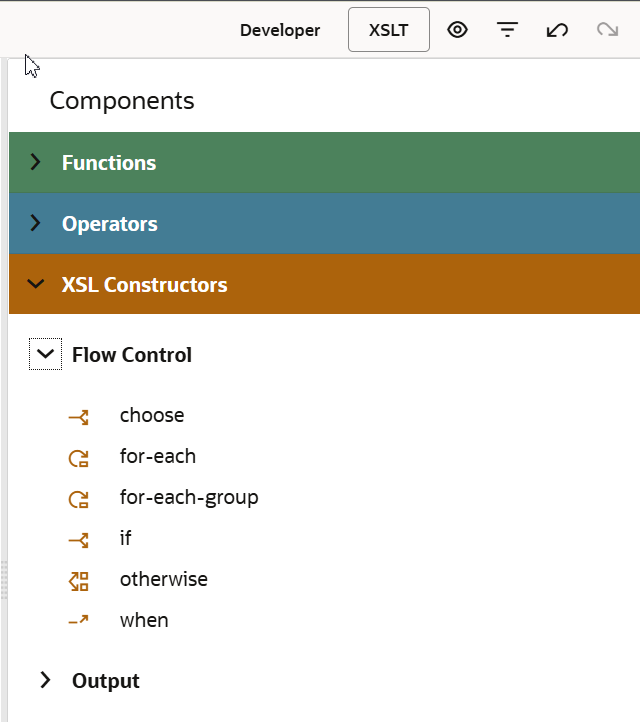Collapse the Flow Control group
The height and width of the screenshot is (722, 640).
tap(45, 354)
